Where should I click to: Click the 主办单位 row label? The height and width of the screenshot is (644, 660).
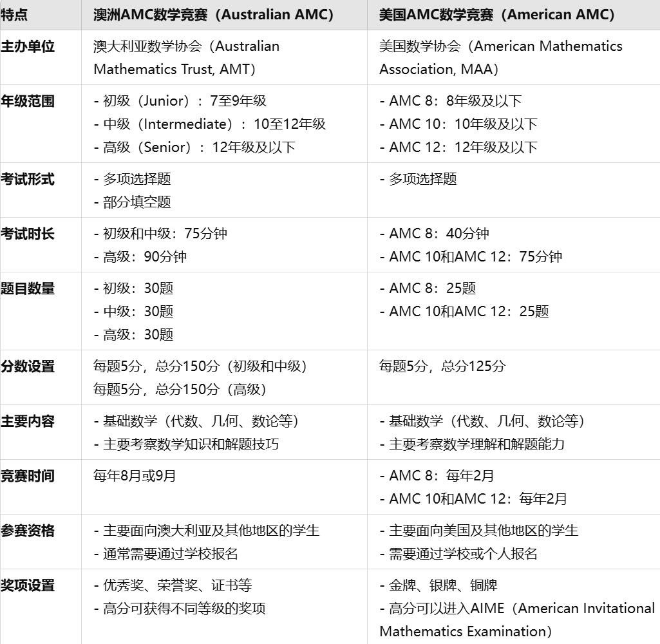coord(28,46)
